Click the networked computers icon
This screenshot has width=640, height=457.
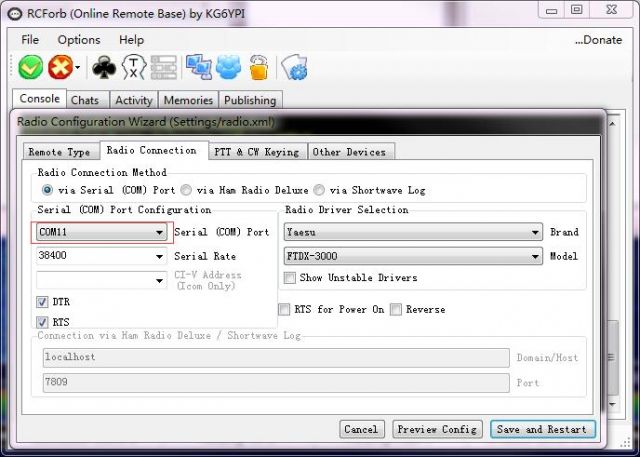tap(199, 67)
